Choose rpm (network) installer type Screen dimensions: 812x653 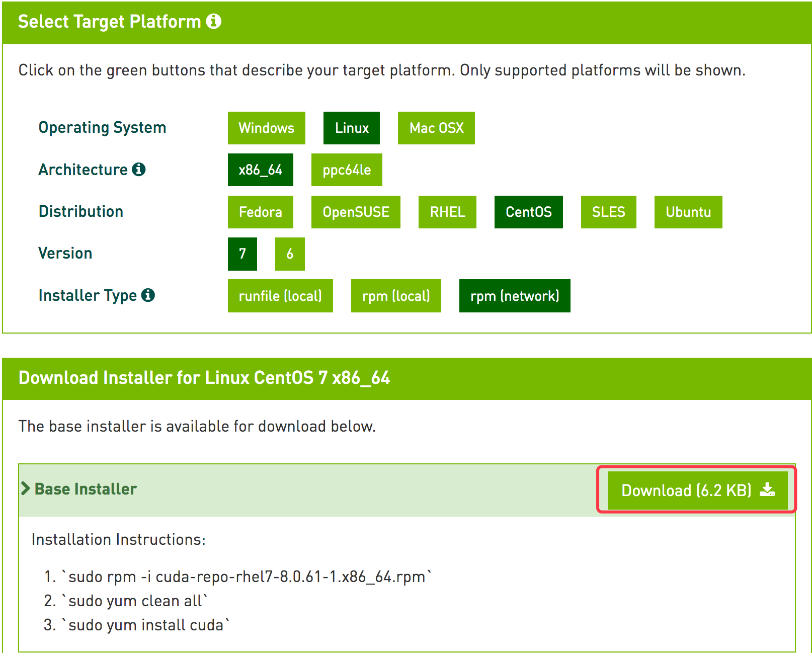click(x=515, y=296)
